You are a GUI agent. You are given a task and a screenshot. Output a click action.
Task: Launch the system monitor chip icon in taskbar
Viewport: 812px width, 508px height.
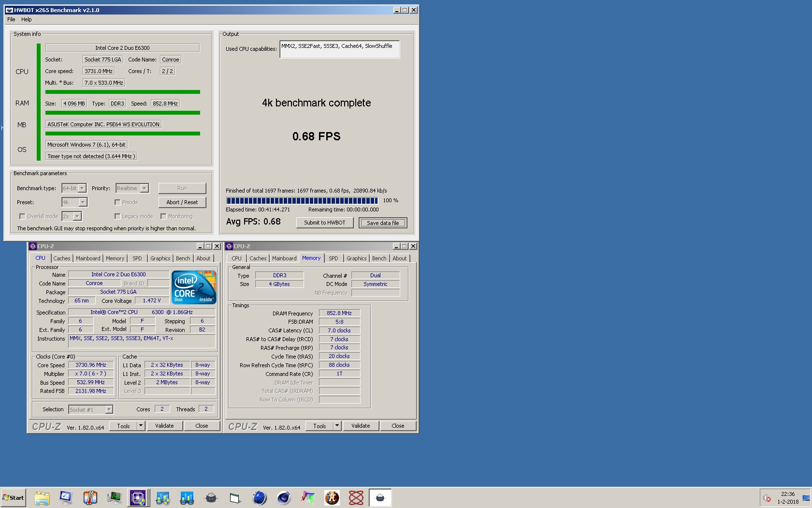click(x=114, y=498)
